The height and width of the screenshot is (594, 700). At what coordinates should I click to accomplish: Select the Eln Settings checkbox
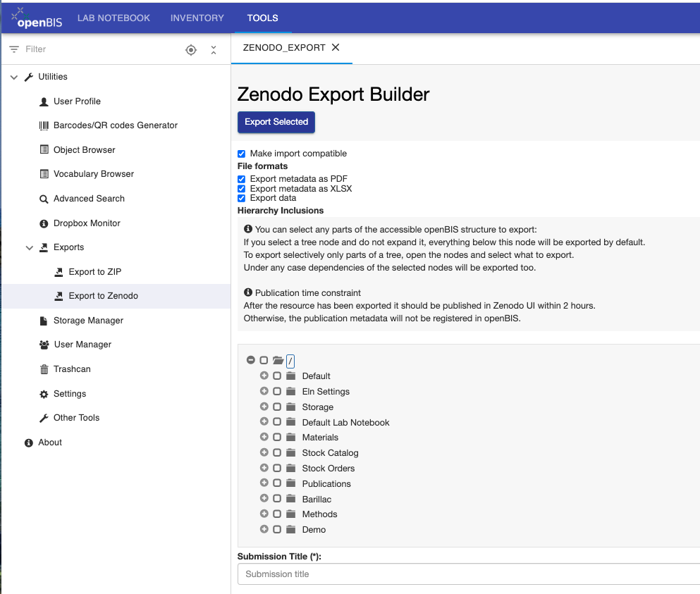pyautogui.click(x=277, y=391)
